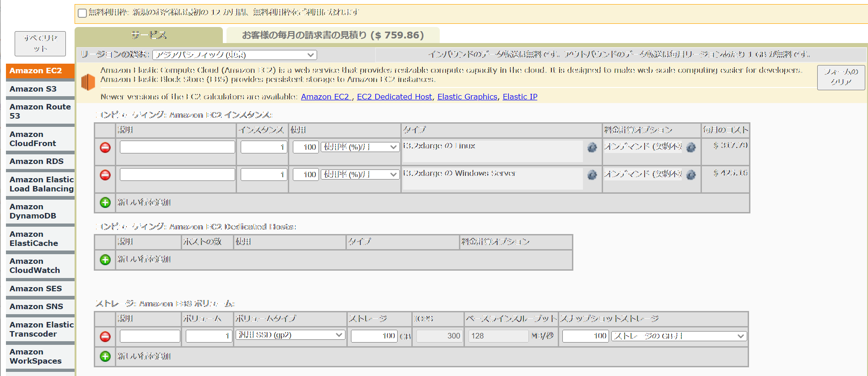Click the Windows Server row monthly cost value
Image resolution: width=868 pixels, height=376 pixels.
tap(730, 173)
